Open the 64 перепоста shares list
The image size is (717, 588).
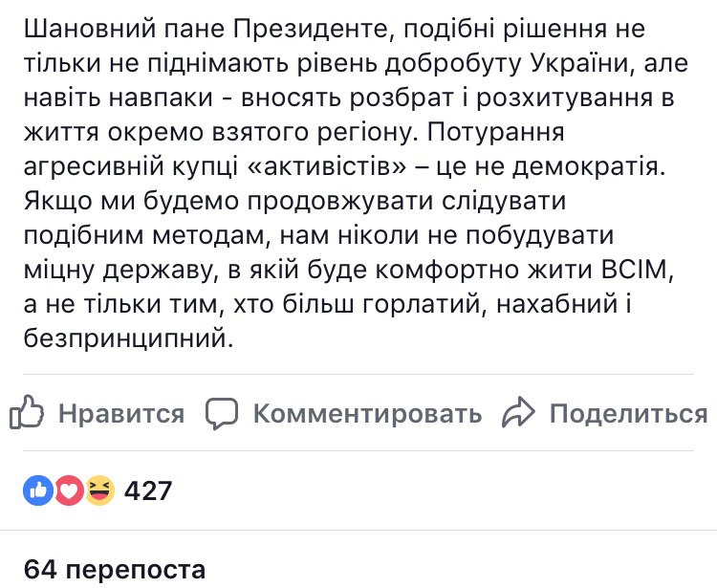pyautogui.click(x=115, y=569)
